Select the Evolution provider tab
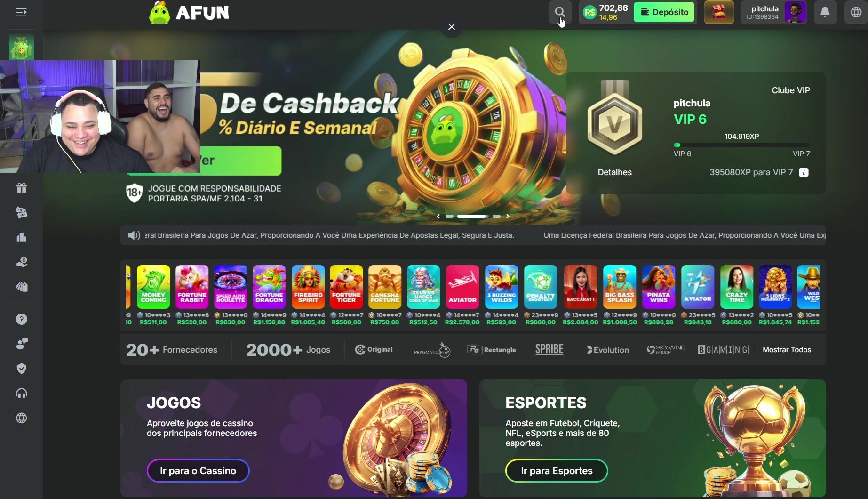This screenshot has height=499, width=868. 607,350
